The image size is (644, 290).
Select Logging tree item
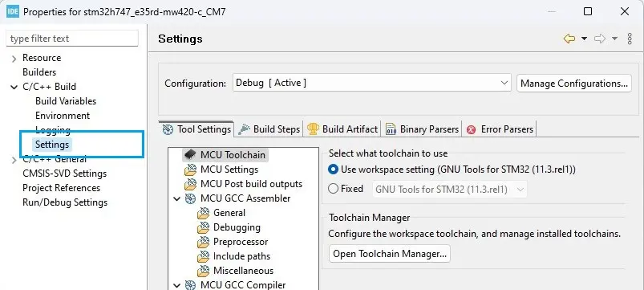[x=53, y=130]
